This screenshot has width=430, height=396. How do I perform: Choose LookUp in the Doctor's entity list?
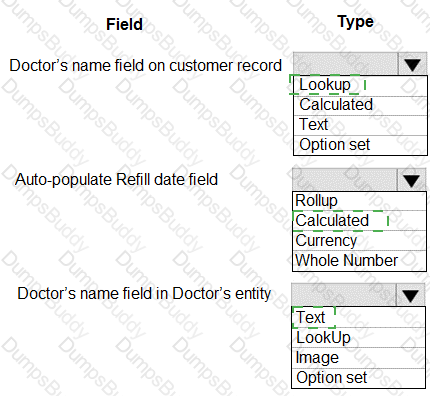[x=359, y=337]
